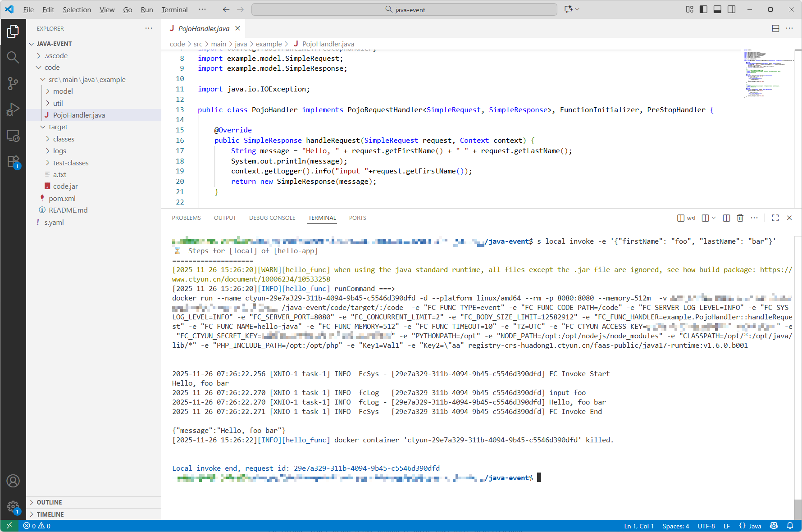The height and width of the screenshot is (532, 802).
Task: Toggle the primary side bar visibility
Action: tap(703, 9)
